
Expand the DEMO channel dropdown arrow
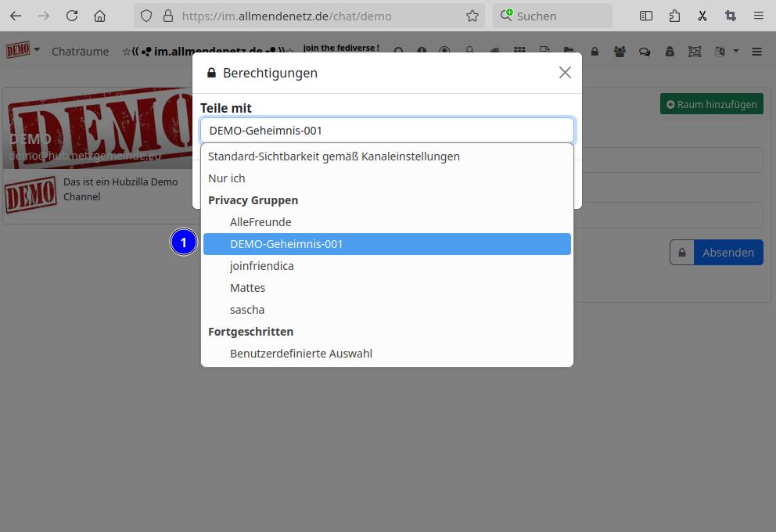click(37, 50)
